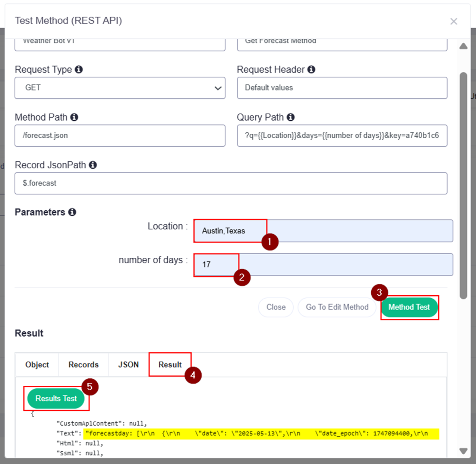476x464 pixels.
Task: Open the Request Type GET dropdown
Action: (x=120, y=88)
